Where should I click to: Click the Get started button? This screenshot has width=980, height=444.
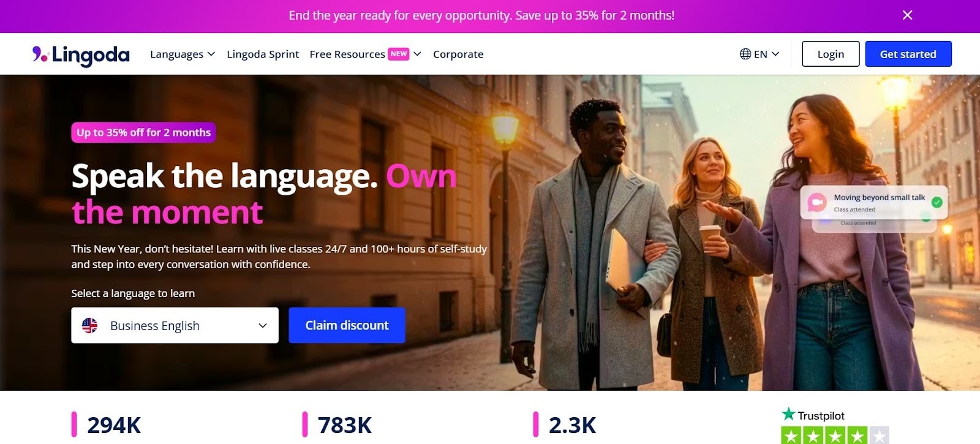(908, 54)
